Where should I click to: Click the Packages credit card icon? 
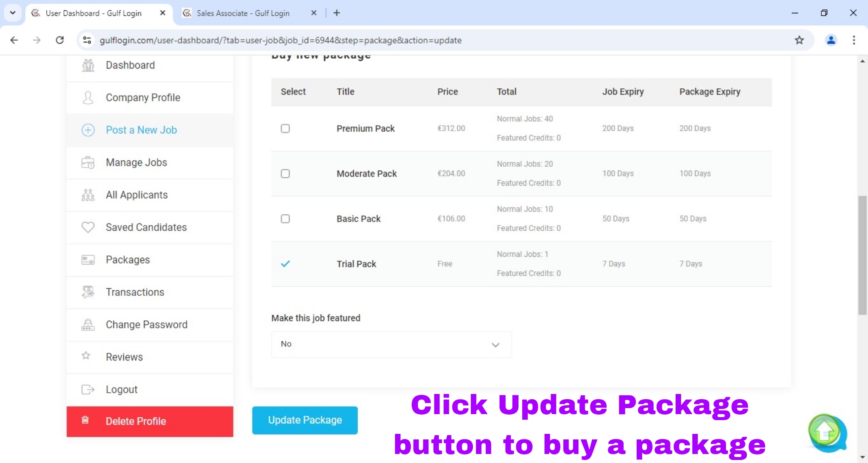pyautogui.click(x=87, y=259)
